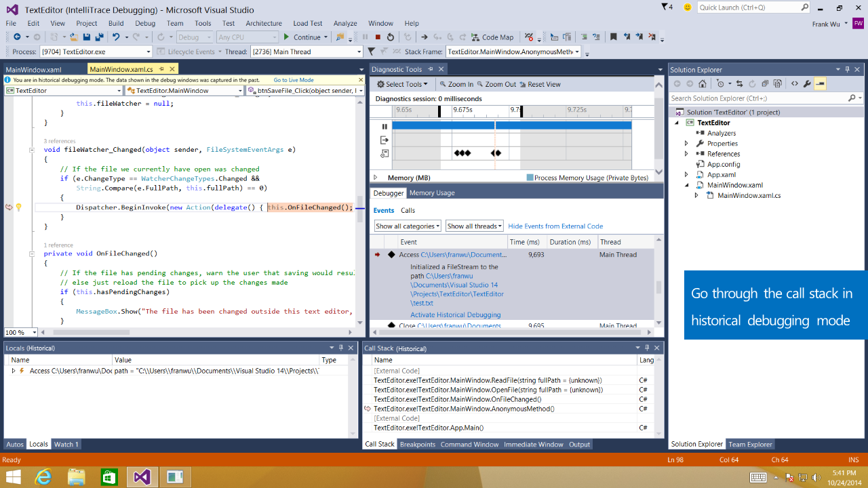Click the Visual Studio icon in the taskbar

point(142,477)
